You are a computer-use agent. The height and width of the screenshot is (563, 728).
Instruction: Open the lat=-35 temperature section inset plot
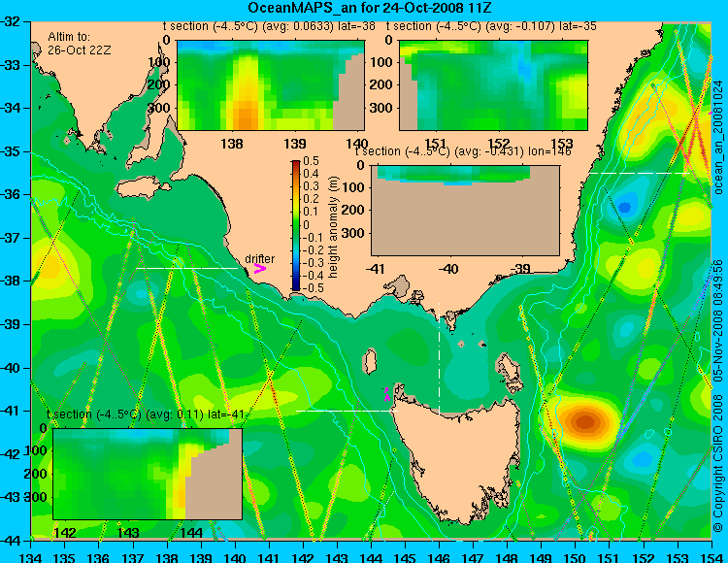coord(493,85)
